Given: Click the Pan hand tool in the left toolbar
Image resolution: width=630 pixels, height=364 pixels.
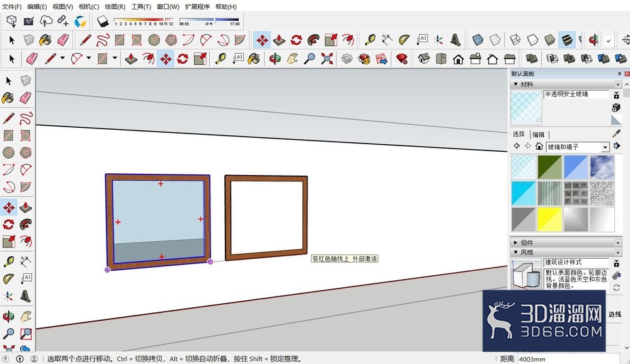Looking at the screenshot, I should (x=26, y=316).
